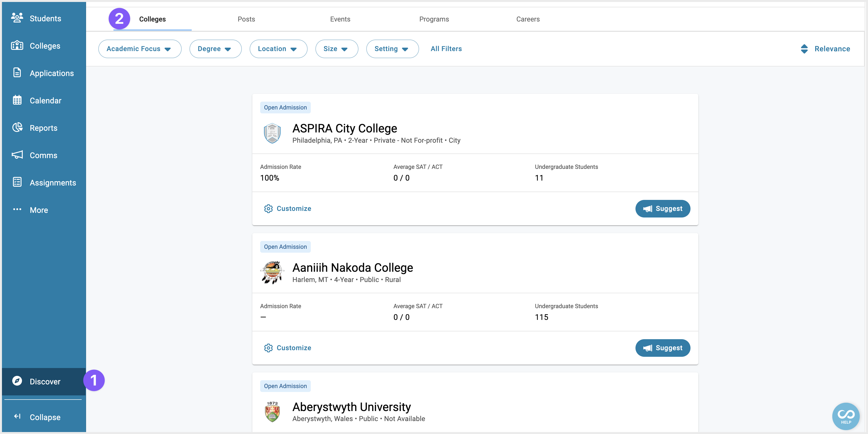868x434 pixels.
Task: Open the Location filter dropdown
Action: click(x=278, y=49)
